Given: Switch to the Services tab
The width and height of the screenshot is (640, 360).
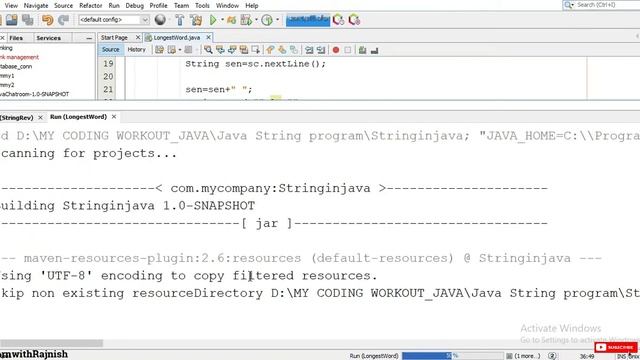Looking at the screenshot, I should coord(49,38).
